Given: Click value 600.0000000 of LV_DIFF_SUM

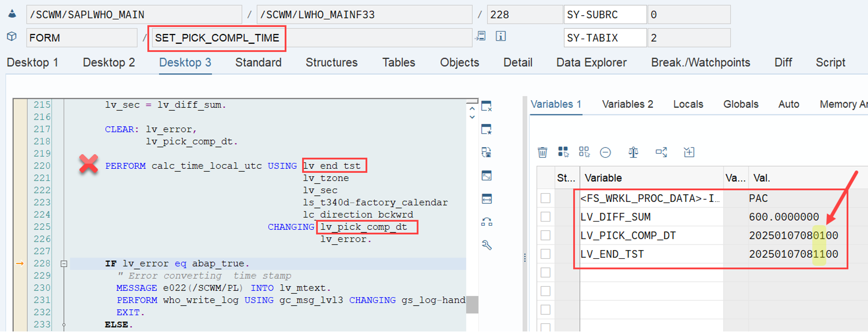Looking at the screenshot, I should [x=784, y=217].
